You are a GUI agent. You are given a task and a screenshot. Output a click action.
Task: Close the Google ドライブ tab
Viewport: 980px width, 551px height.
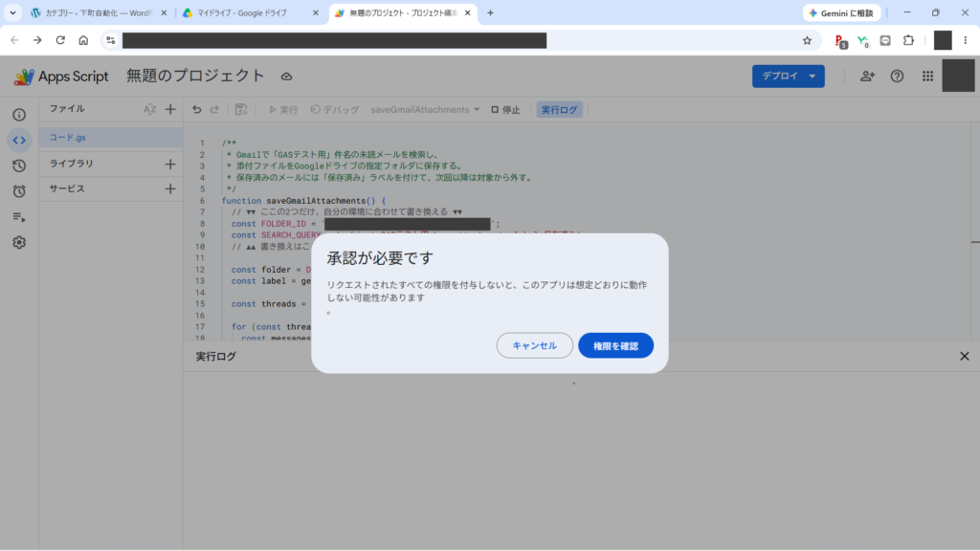tap(316, 12)
